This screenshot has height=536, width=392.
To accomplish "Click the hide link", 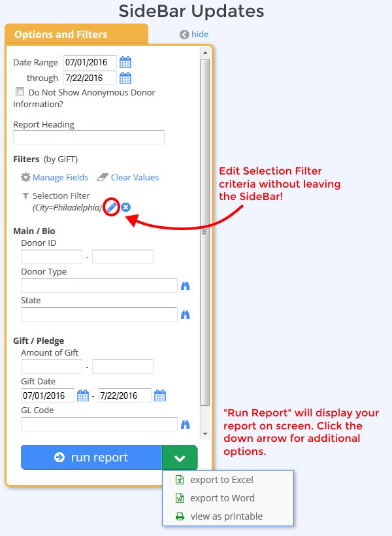I will tap(200, 34).
